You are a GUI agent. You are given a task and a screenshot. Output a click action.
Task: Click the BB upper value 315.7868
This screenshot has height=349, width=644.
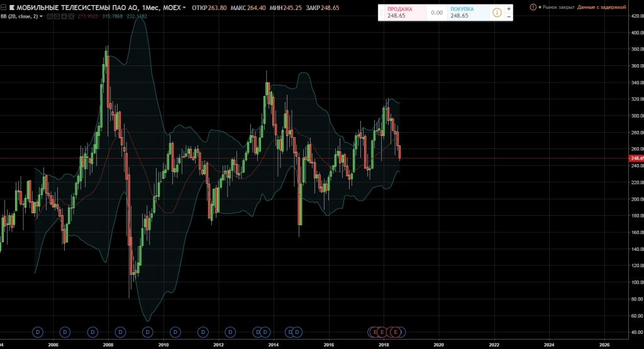pos(112,16)
